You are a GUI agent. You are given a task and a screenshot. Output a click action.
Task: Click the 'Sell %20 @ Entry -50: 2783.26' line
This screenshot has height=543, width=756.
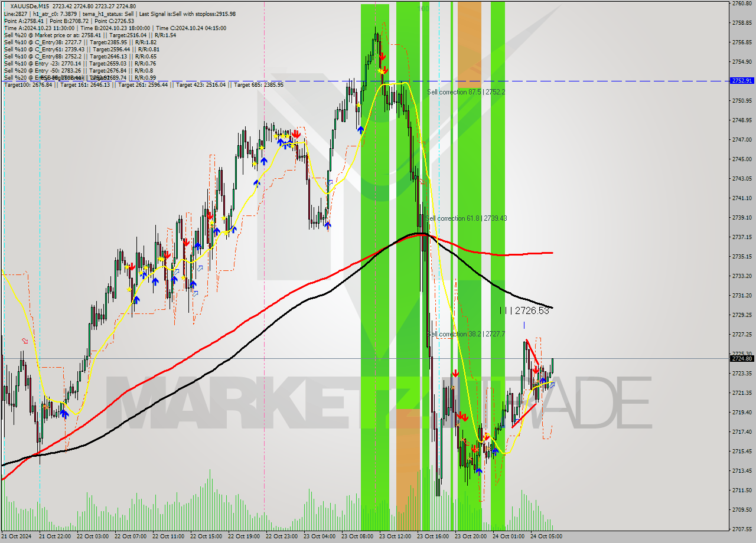point(78,70)
